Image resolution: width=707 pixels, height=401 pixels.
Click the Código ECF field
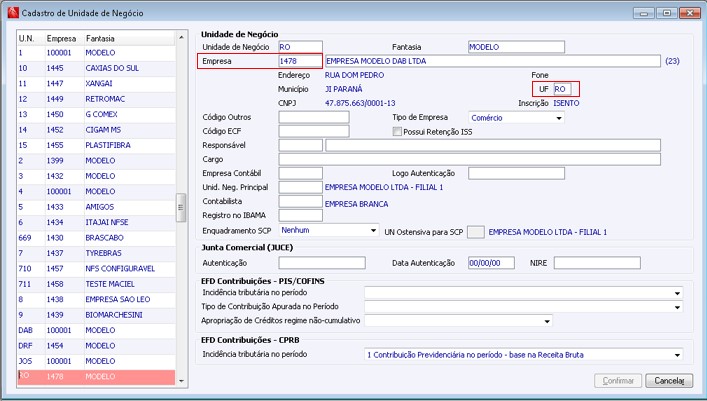tap(314, 131)
